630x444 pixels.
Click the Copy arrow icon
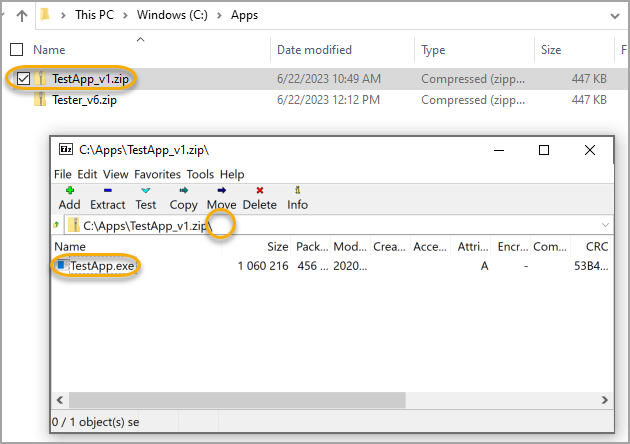[184, 190]
